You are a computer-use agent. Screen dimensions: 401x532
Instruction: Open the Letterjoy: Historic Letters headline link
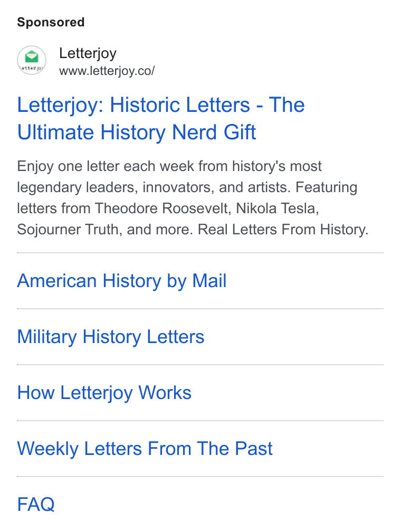[161, 118]
